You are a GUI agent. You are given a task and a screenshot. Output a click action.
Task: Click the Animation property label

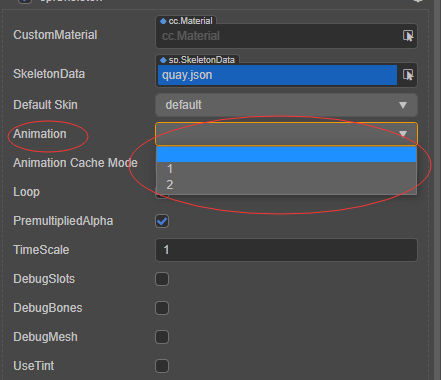[x=40, y=134]
